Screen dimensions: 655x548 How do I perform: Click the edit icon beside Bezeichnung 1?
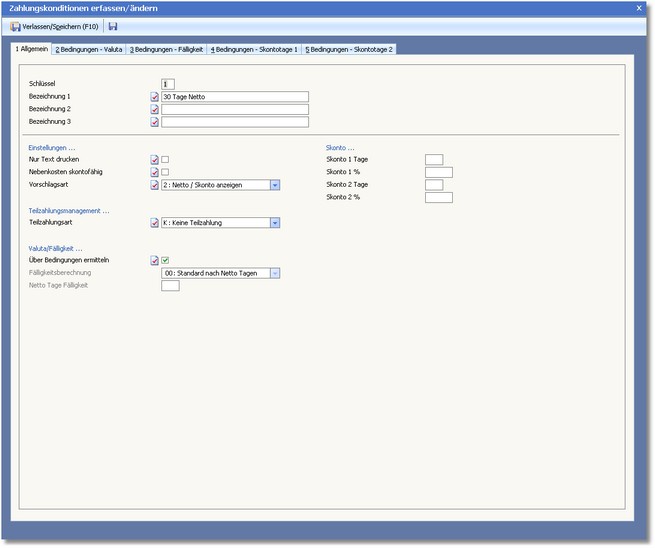click(x=154, y=97)
